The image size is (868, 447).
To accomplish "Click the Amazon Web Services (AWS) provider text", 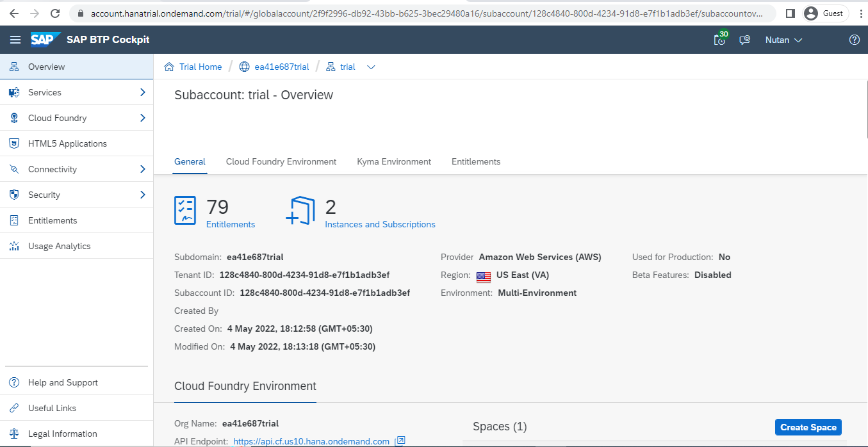I will (x=540, y=257).
